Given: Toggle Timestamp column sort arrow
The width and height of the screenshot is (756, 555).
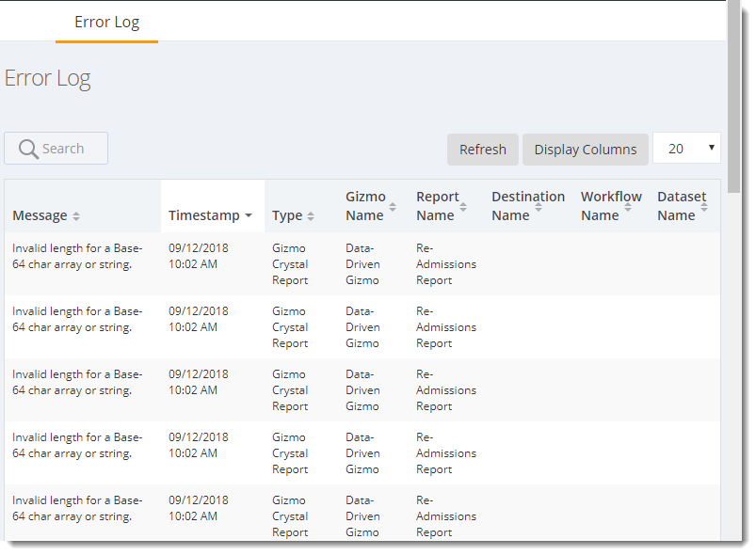Looking at the screenshot, I should pos(249,215).
